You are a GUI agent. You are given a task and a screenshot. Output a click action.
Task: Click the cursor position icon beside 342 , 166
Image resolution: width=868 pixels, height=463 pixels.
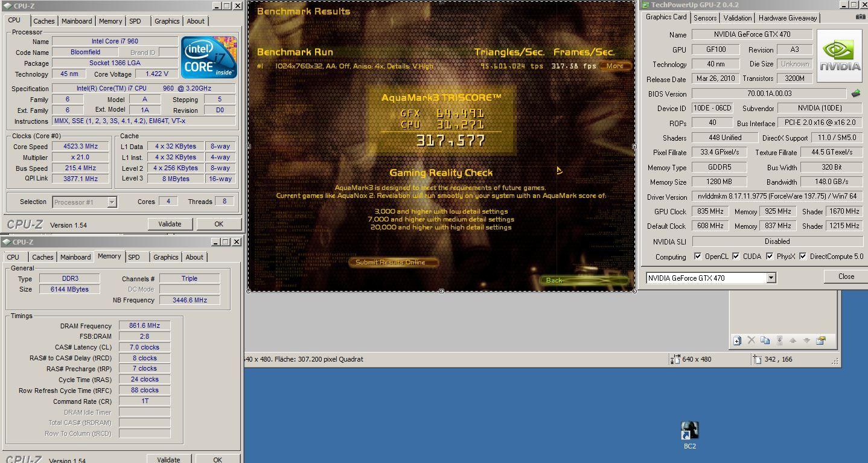point(758,359)
